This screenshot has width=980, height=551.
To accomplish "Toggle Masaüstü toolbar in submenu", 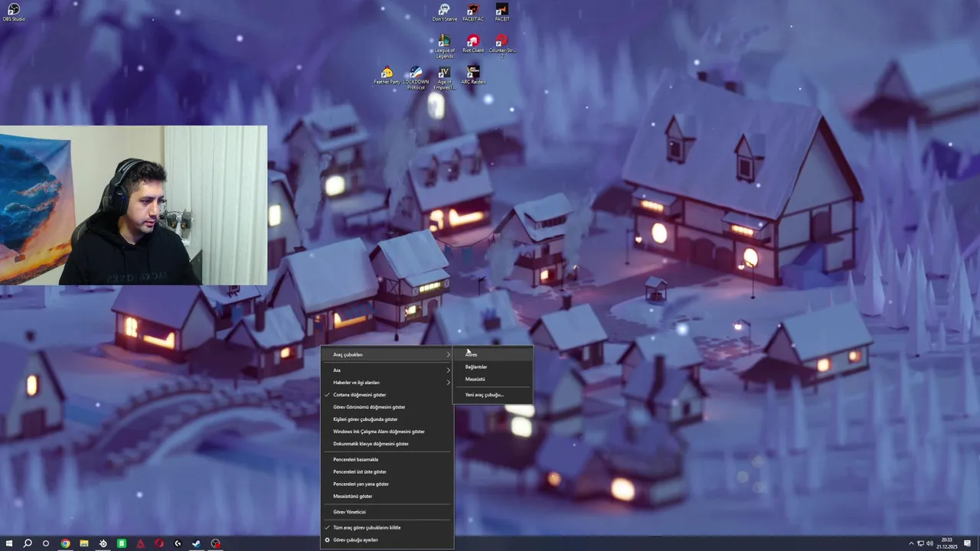I will pyautogui.click(x=492, y=379).
